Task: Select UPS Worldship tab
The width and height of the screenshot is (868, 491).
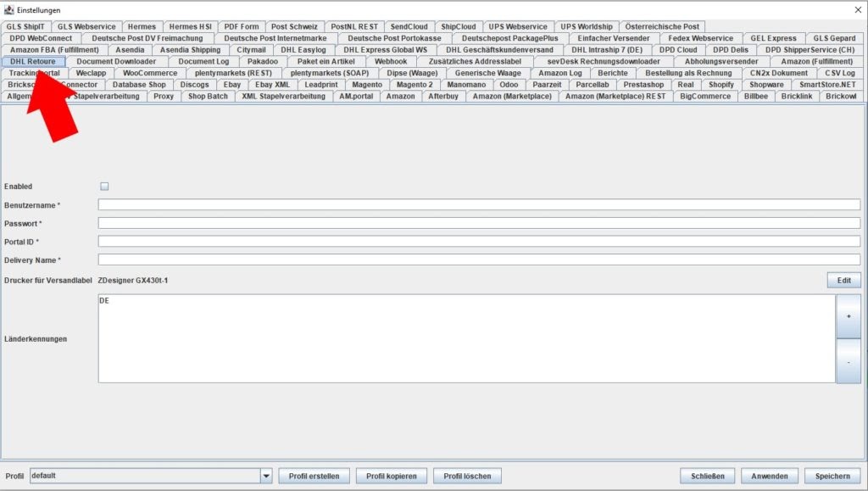Action: tap(587, 26)
